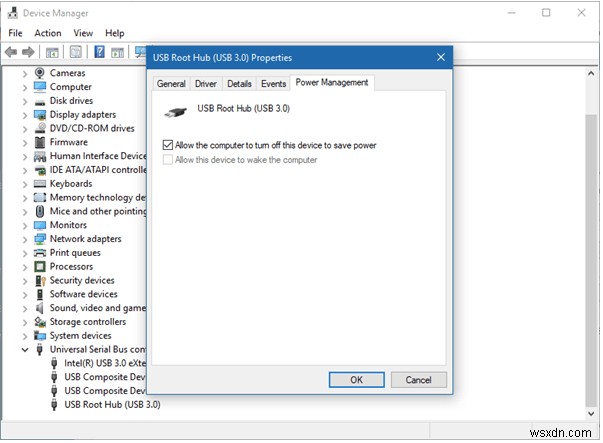Switch to the Details tab
The width and height of the screenshot is (603, 443).
coord(239,83)
